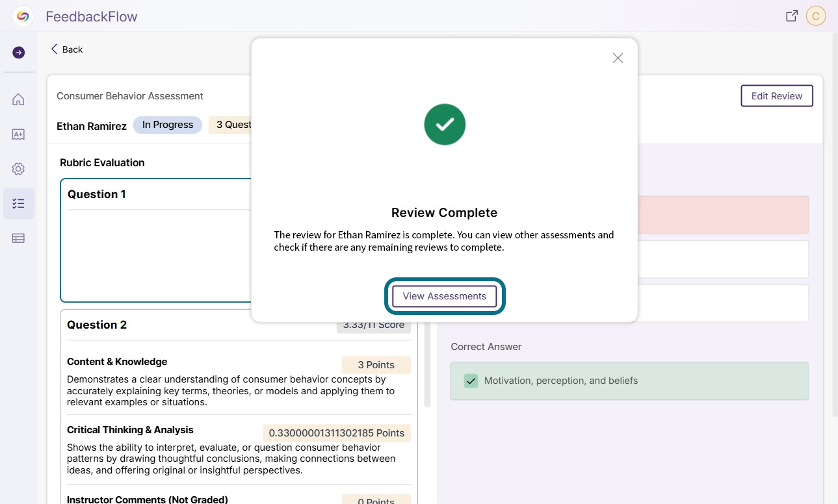This screenshot has height=504, width=838.
Task: Select Content & Knowledge rubric title
Action: (x=117, y=362)
